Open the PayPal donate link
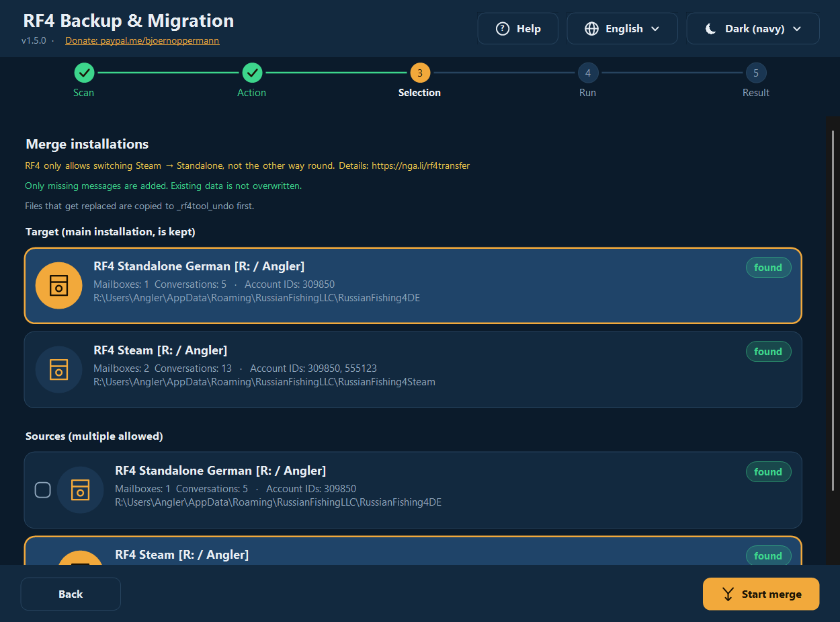 pyautogui.click(x=142, y=40)
